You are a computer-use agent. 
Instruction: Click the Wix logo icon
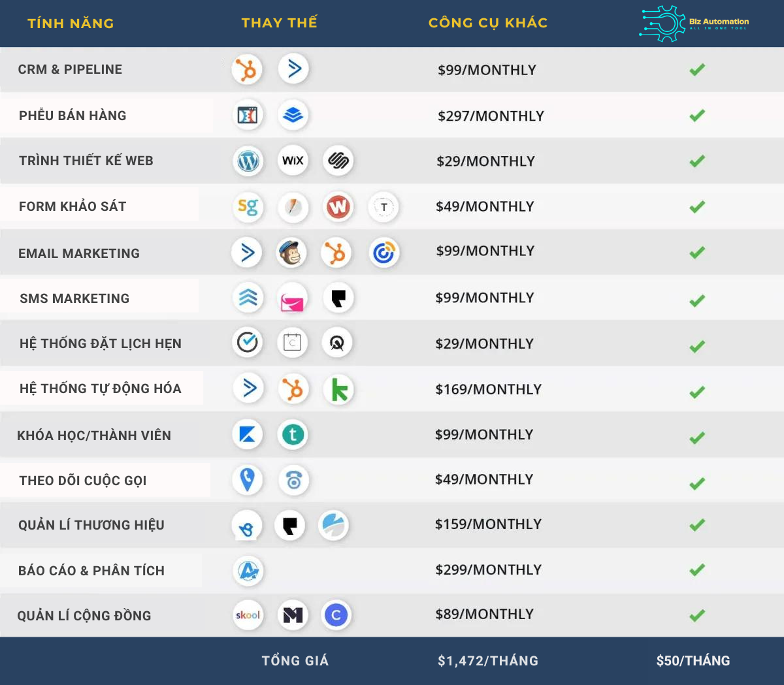click(293, 160)
